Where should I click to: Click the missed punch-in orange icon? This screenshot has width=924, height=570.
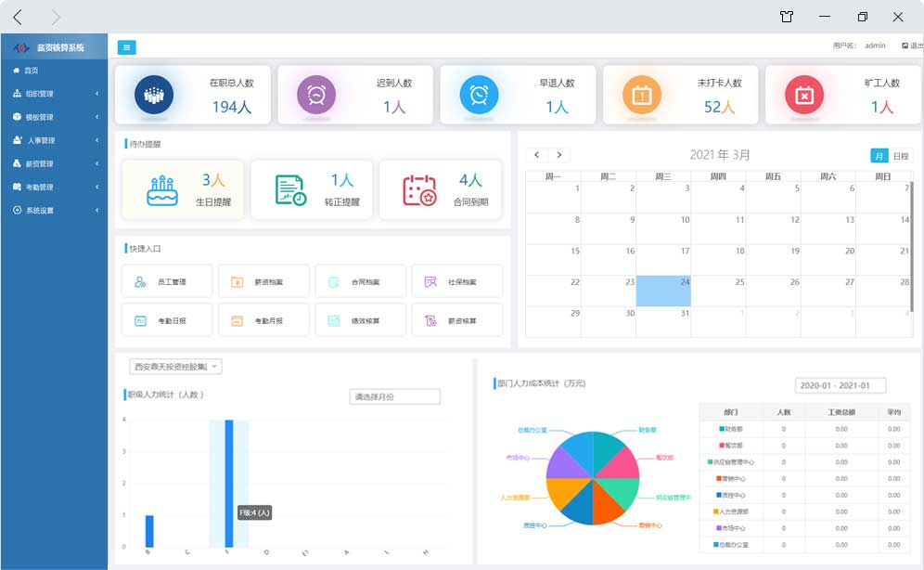pyautogui.click(x=641, y=95)
